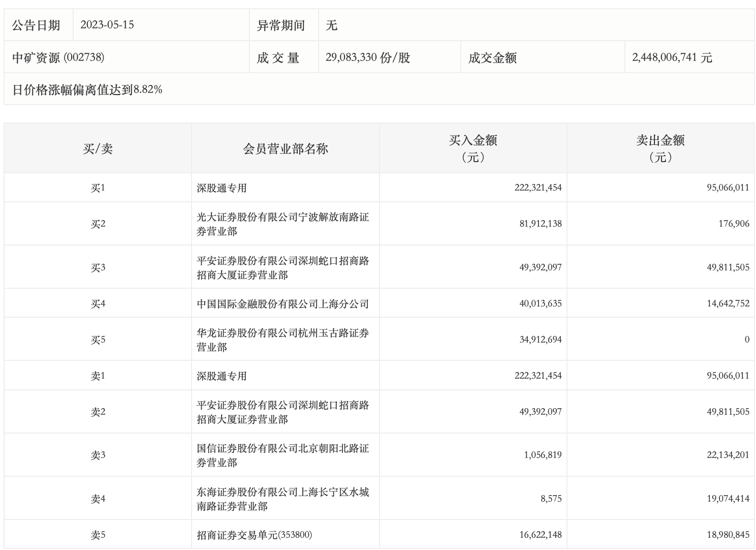Click the 买入金额 column header

[473, 148]
